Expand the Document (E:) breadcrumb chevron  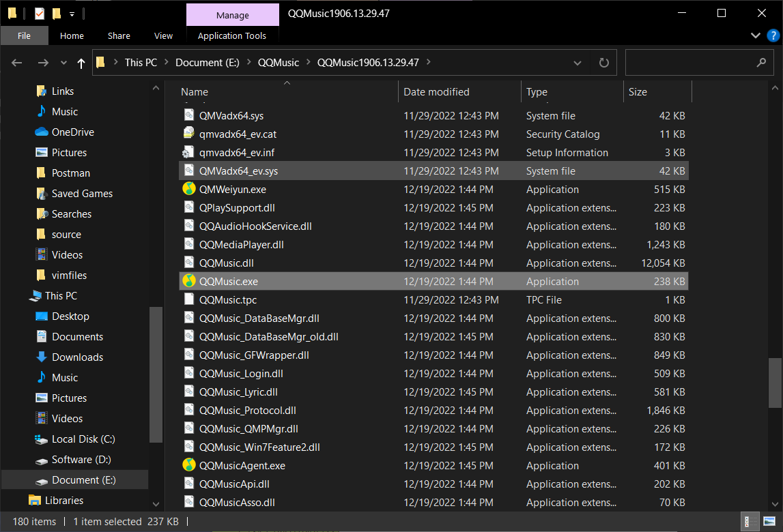point(248,62)
